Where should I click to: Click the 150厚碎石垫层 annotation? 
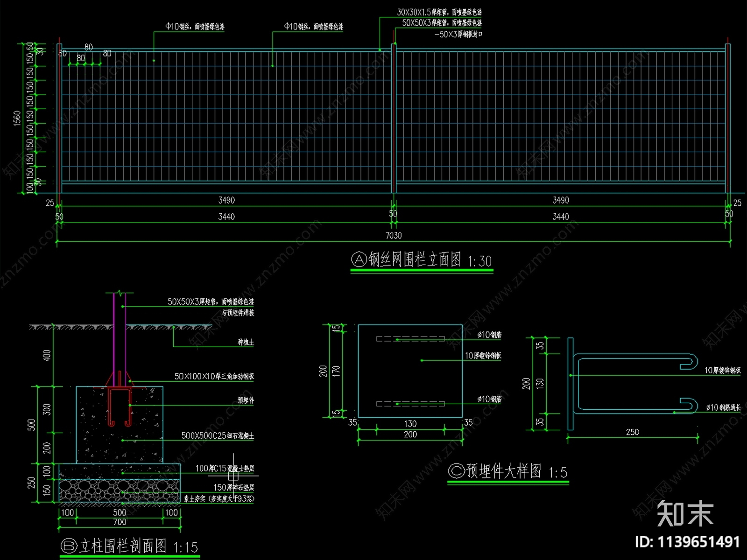(233, 487)
